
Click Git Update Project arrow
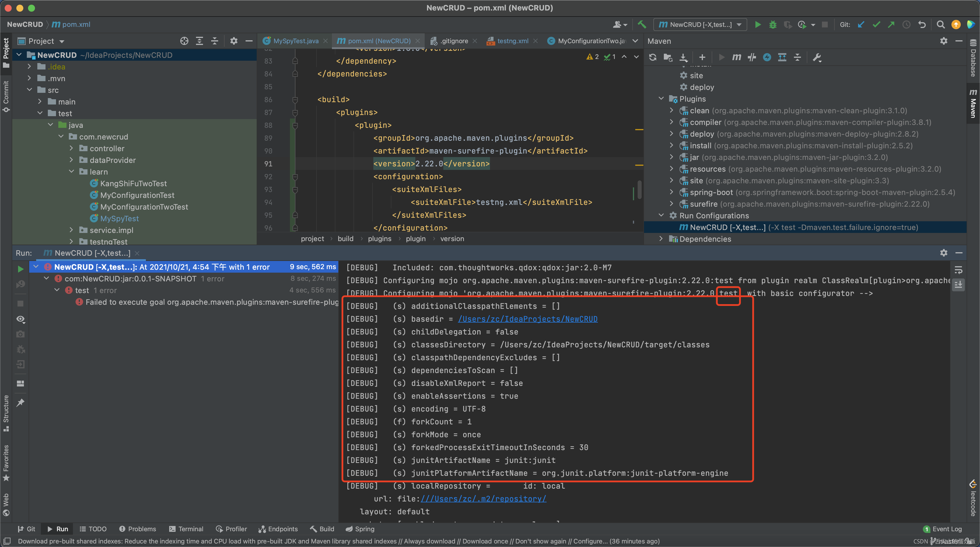[861, 24]
